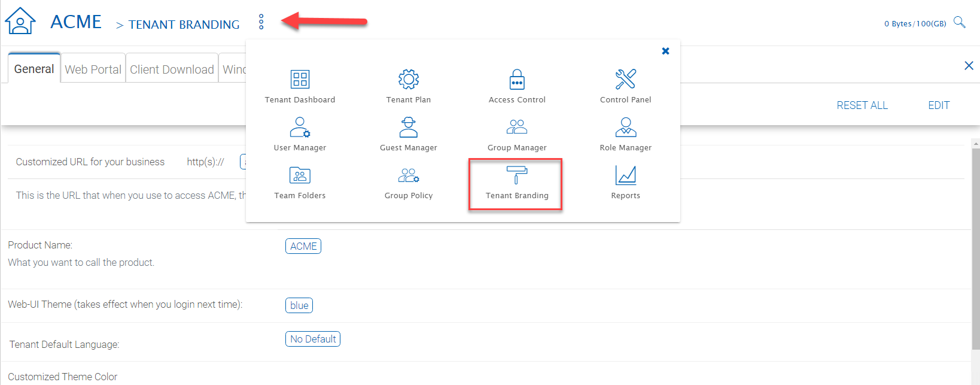Click the Customized URL for your business label
Viewport: 980px width, 385px height.
[x=90, y=162]
